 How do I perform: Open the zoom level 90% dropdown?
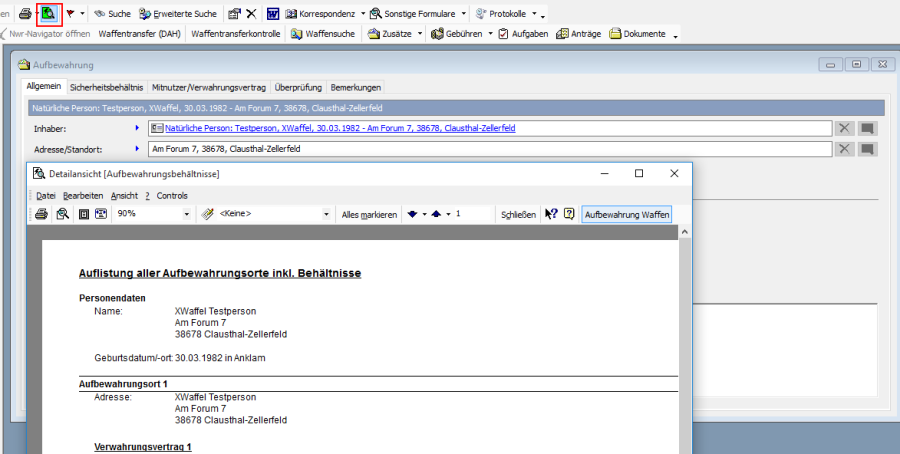186,214
